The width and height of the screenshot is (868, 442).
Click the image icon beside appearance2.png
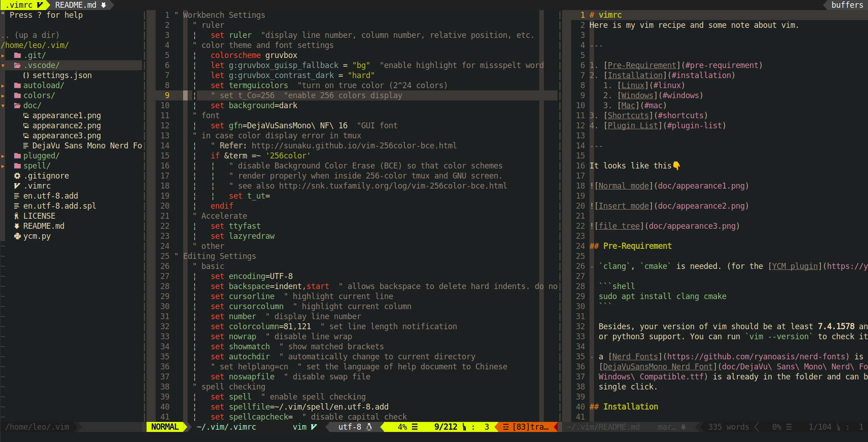[x=26, y=126]
